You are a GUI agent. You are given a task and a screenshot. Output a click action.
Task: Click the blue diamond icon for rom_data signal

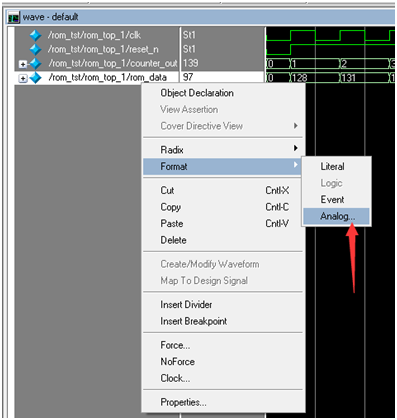coord(35,78)
